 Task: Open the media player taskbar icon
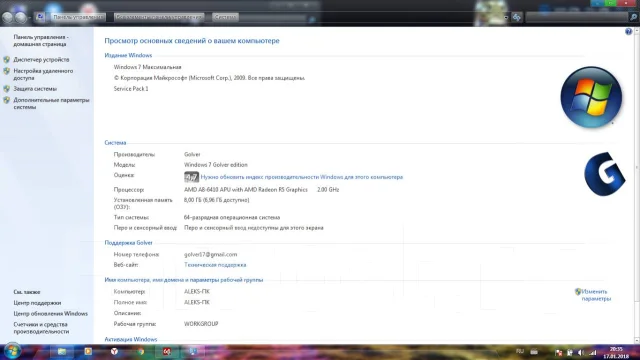click(x=88, y=351)
